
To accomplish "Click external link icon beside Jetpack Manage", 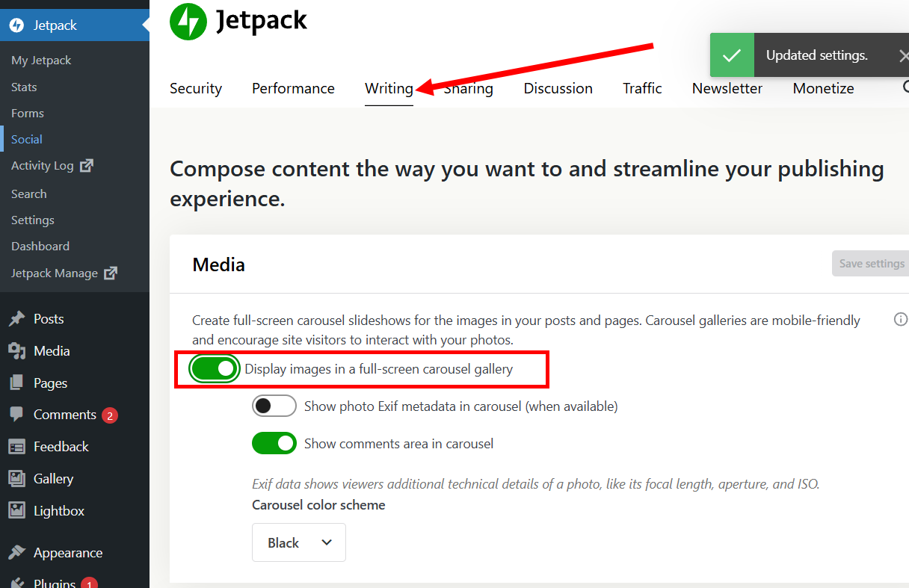I will point(111,273).
